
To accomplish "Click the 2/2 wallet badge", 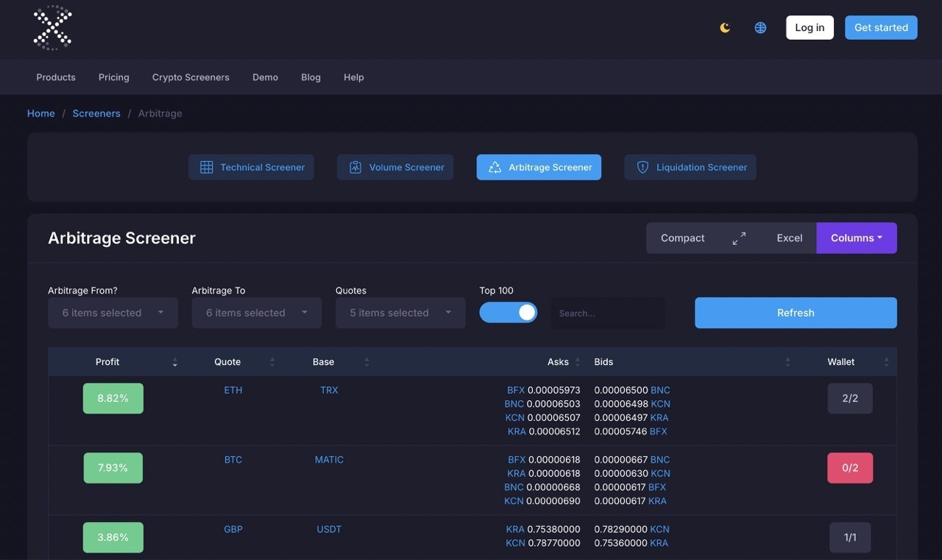I will tap(850, 398).
